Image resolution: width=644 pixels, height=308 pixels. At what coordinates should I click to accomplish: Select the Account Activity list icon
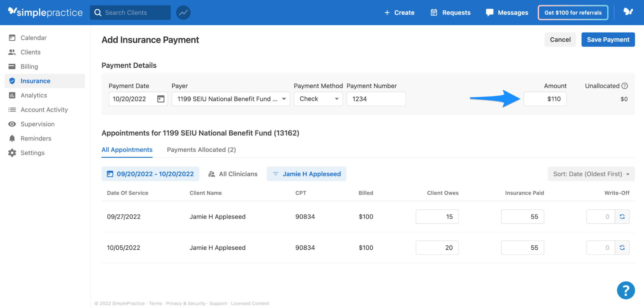coord(12,110)
